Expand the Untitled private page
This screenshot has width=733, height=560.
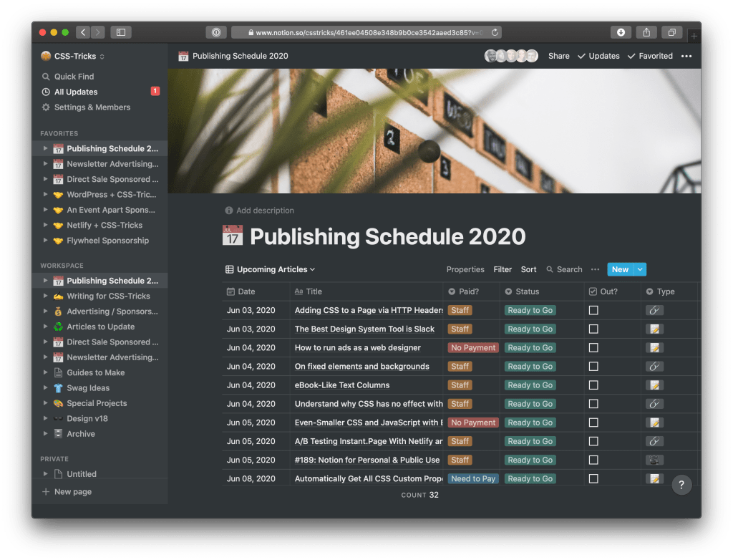click(45, 474)
